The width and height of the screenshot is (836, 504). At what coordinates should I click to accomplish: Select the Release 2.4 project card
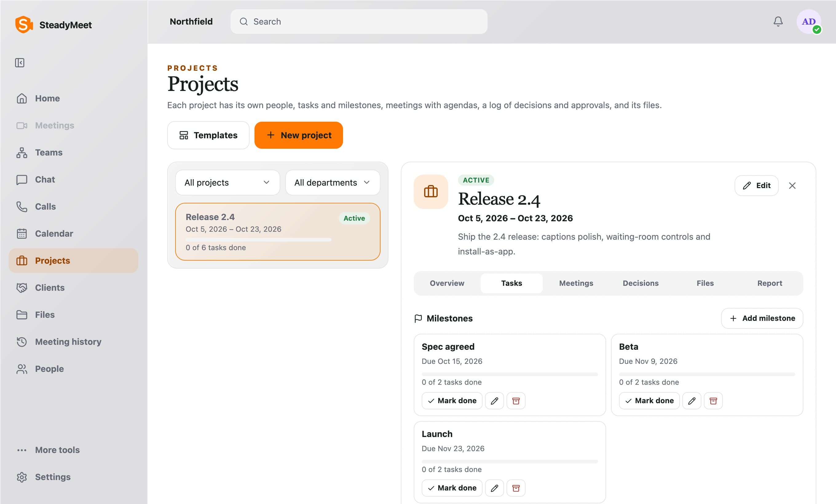[x=278, y=232]
